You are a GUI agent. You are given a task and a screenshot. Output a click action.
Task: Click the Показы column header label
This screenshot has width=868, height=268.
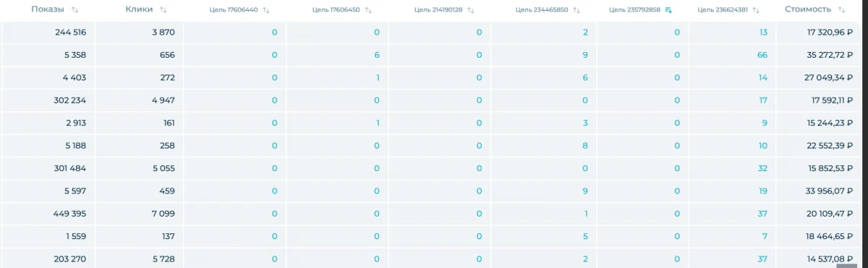click(48, 9)
